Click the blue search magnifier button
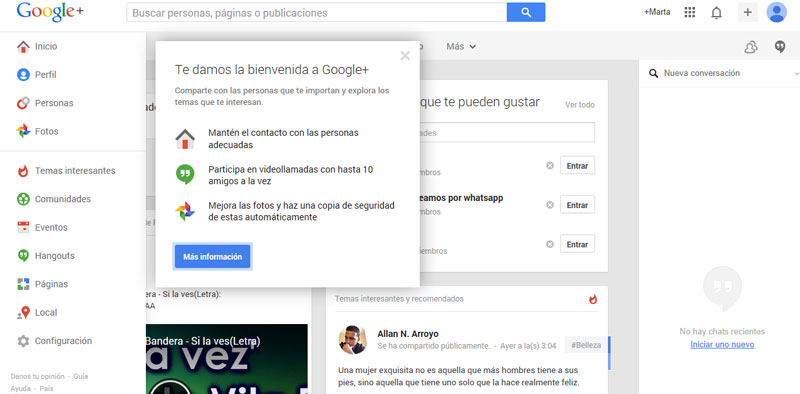Screen dimensions: 800x394 [526, 12]
